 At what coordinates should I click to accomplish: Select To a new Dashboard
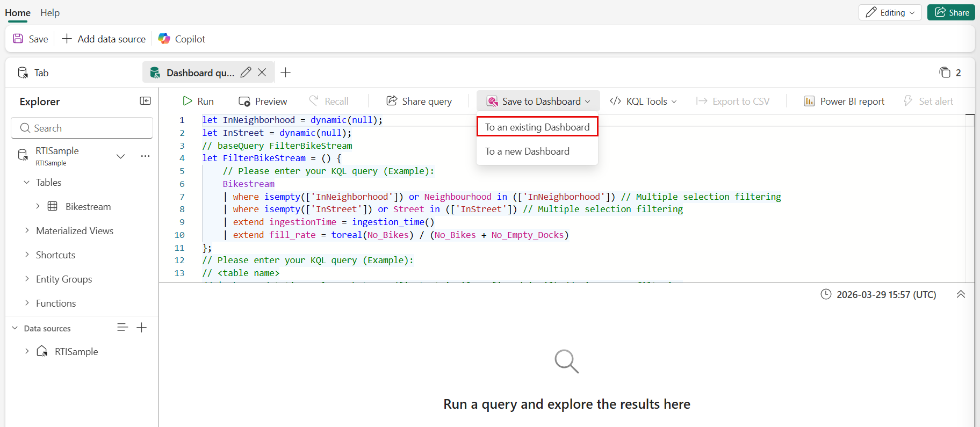pyautogui.click(x=537, y=151)
